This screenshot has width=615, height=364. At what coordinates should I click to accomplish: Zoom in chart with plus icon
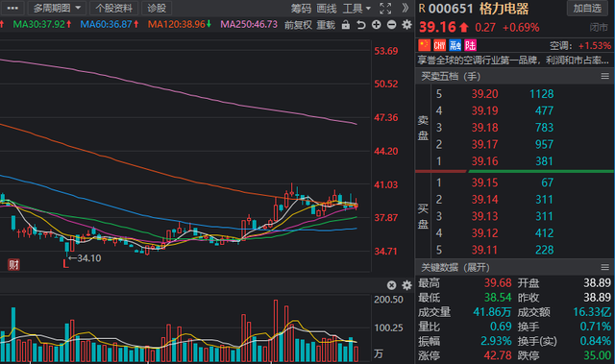(376, 25)
